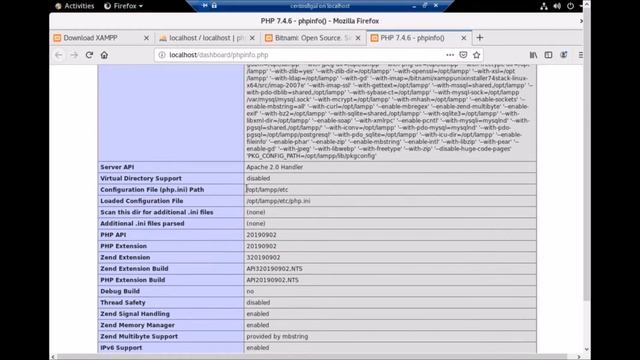The height and width of the screenshot is (360, 640).
Task: Show site information icon in address bar
Action: pyautogui.click(x=162, y=55)
